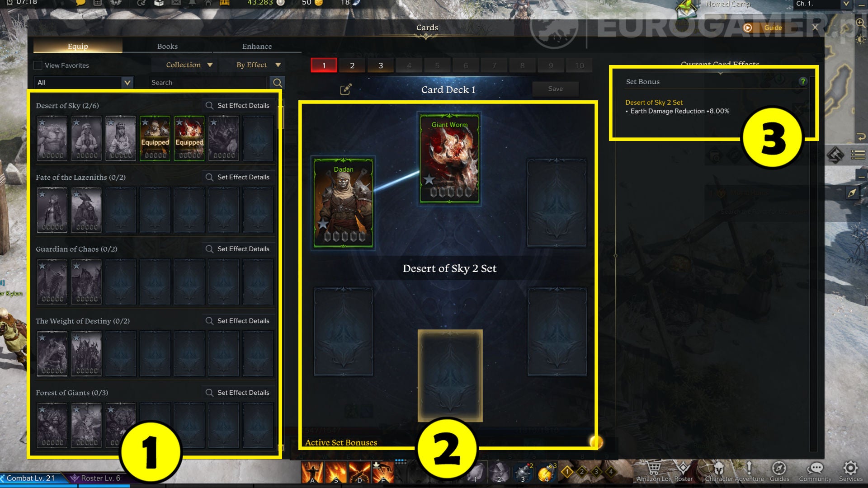This screenshot has width=868, height=488.
Task: Open the Amazon Lost Ark shop cart icon
Action: pos(654,469)
